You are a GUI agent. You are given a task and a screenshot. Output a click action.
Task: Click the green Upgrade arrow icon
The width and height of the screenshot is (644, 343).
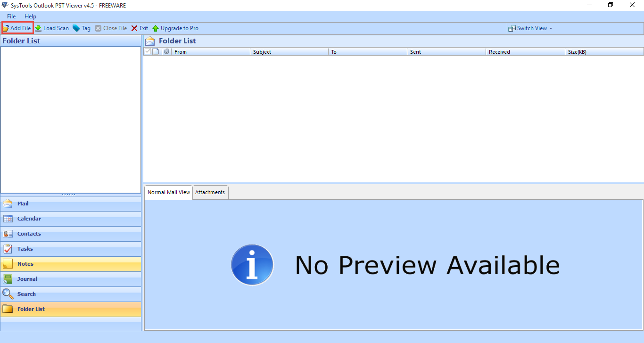point(156,28)
